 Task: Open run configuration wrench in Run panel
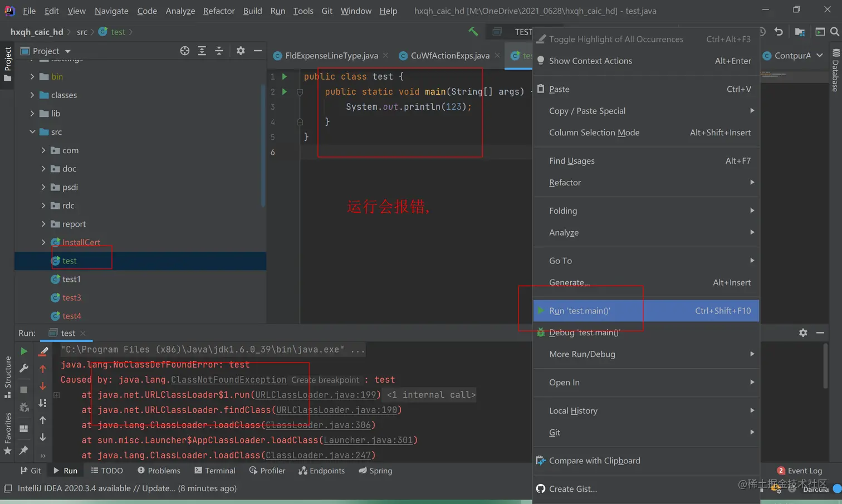pyautogui.click(x=23, y=369)
